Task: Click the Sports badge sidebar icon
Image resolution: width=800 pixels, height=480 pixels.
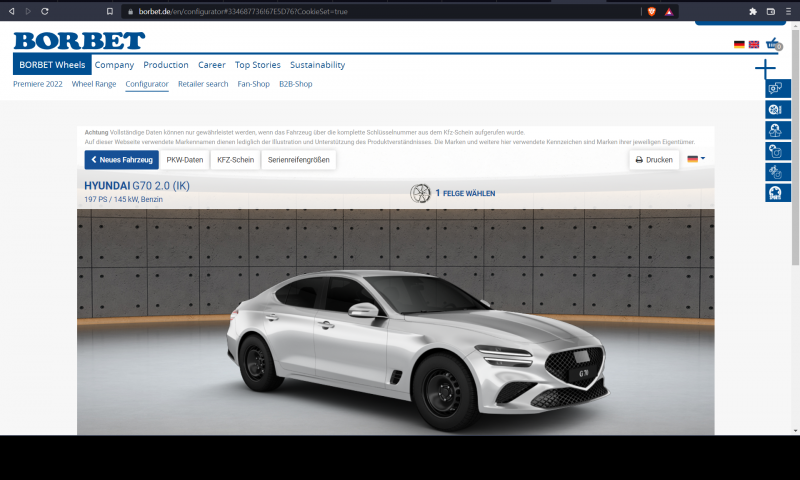Action: pyautogui.click(x=778, y=193)
